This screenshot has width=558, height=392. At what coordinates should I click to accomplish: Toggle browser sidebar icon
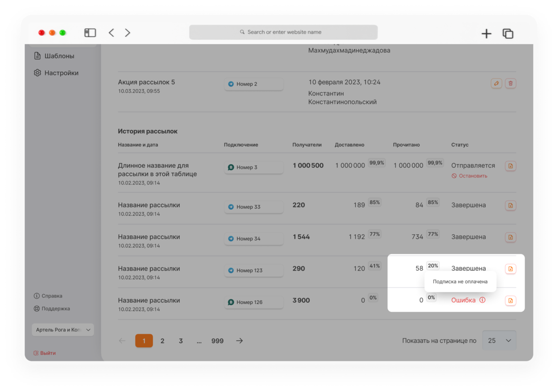(x=90, y=33)
